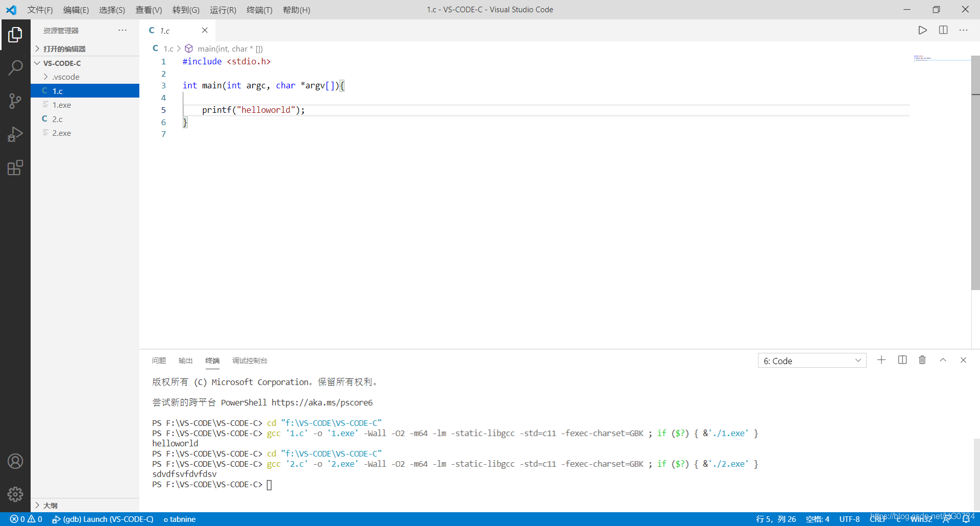Image resolution: width=980 pixels, height=526 pixels.
Task: Click the VS Code logo menu icon
Action: pyautogui.click(x=11, y=10)
